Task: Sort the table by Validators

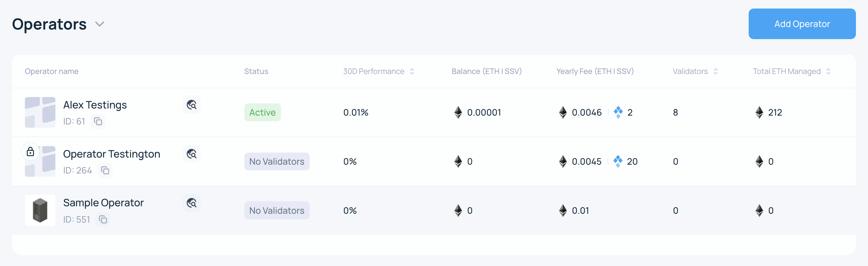Action: tap(716, 71)
